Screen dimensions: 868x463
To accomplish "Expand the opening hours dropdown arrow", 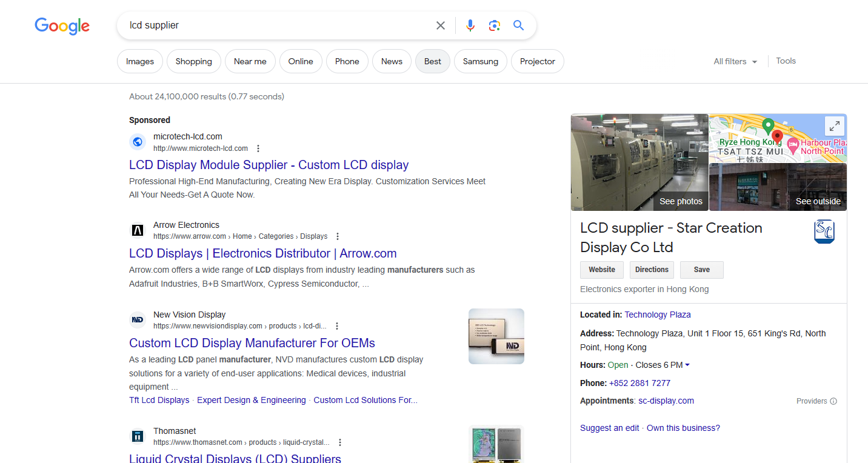I will click(x=687, y=365).
